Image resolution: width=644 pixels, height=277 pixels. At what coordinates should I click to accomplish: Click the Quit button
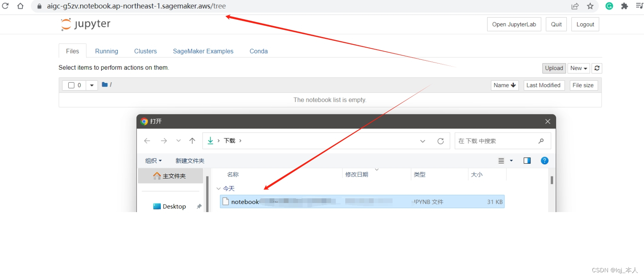[556, 24]
